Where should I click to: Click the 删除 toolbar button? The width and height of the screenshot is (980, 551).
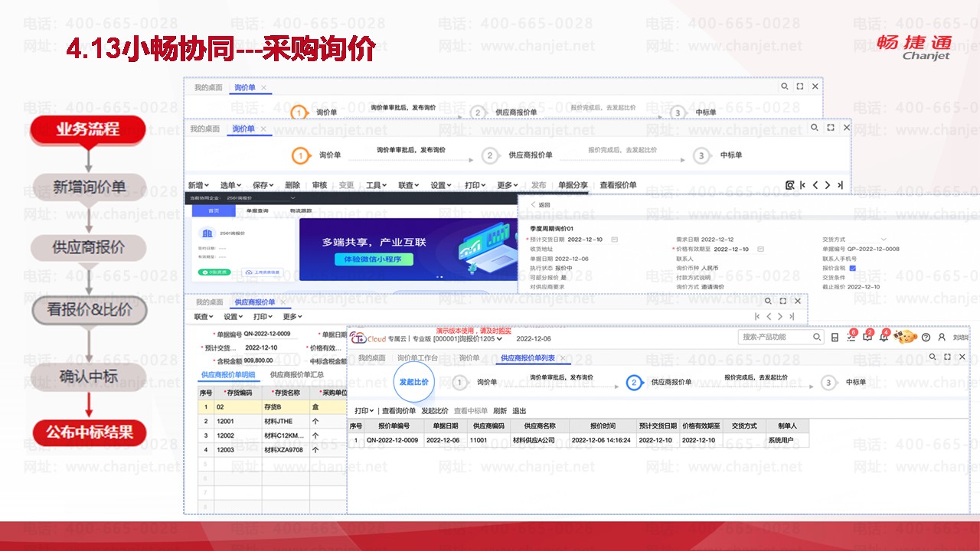(x=292, y=185)
